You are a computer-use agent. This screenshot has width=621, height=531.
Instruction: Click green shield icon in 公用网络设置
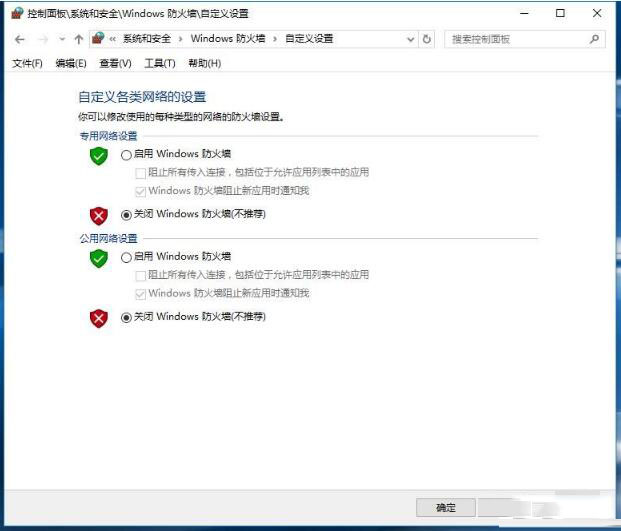coord(99,259)
